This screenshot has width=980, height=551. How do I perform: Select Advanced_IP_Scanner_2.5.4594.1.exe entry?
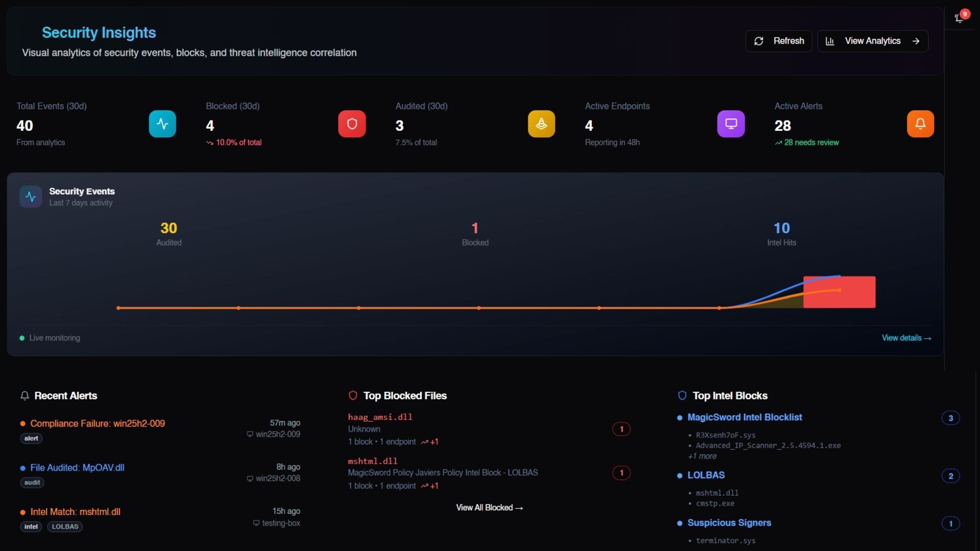point(768,445)
